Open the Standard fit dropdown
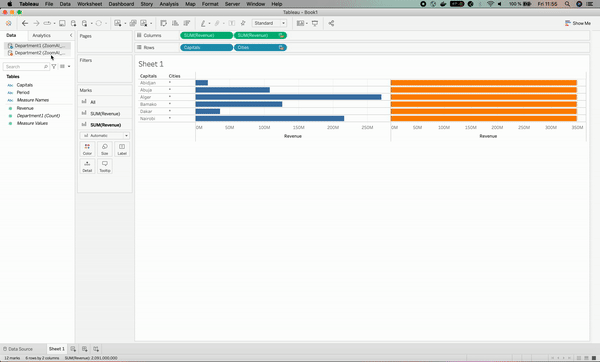Screen dimensions: 600x362 pos(269,23)
